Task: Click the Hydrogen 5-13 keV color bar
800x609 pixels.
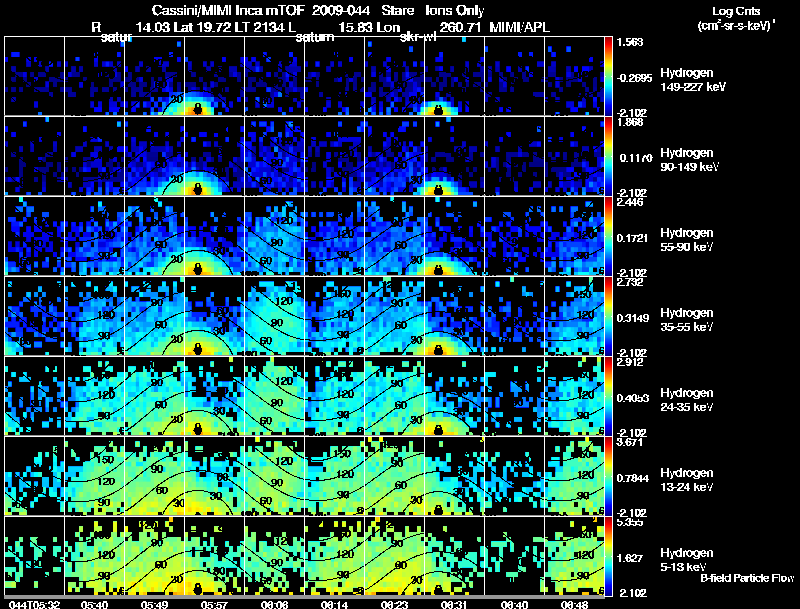Action: 608,556
